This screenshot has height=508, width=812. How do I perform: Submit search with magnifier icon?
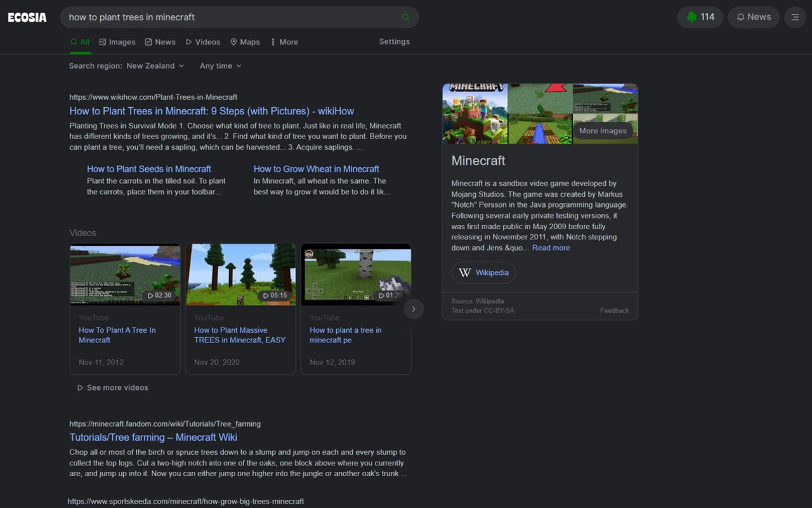[406, 17]
